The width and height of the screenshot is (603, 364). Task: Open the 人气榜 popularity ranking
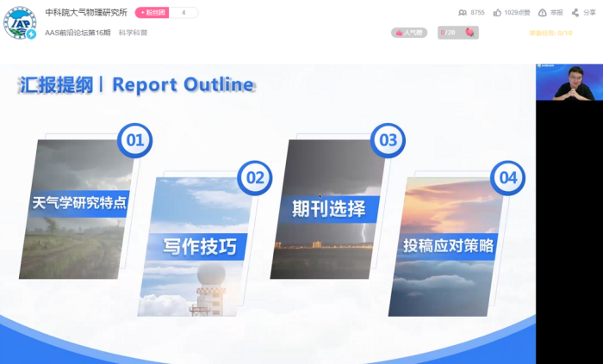(x=409, y=33)
